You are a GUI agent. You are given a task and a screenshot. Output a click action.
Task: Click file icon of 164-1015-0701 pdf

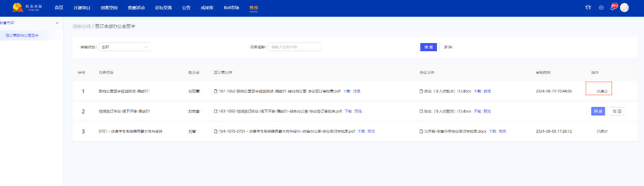coord(216,131)
